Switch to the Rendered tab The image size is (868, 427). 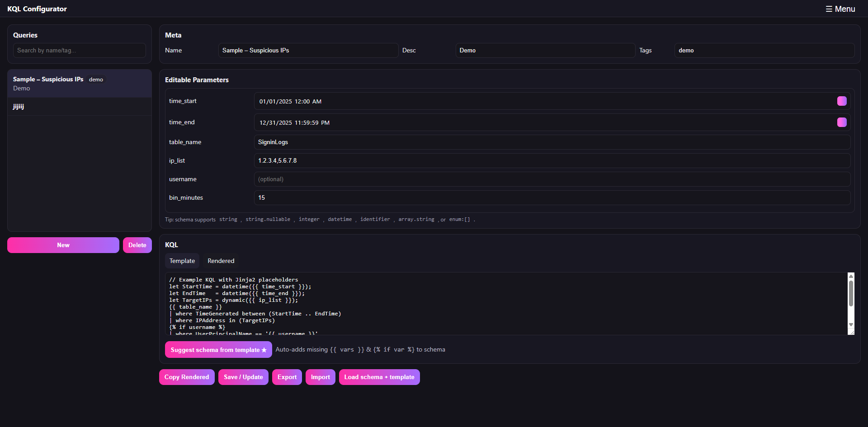click(221, 261)
